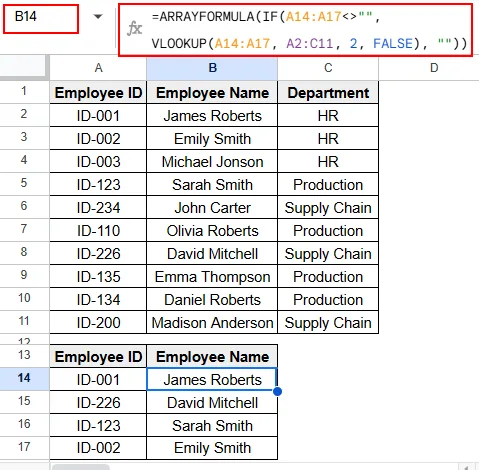Select cell ID-226 in row 15

98,402
